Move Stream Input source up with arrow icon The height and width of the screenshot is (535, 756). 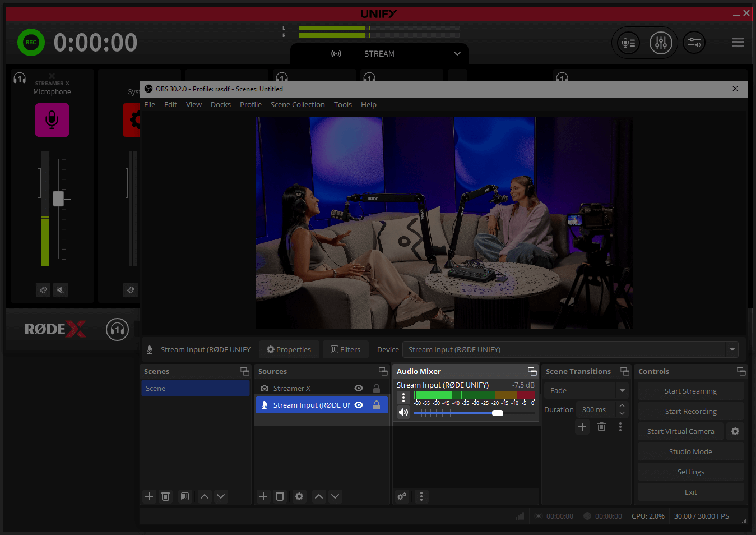(x=318, y=496)
